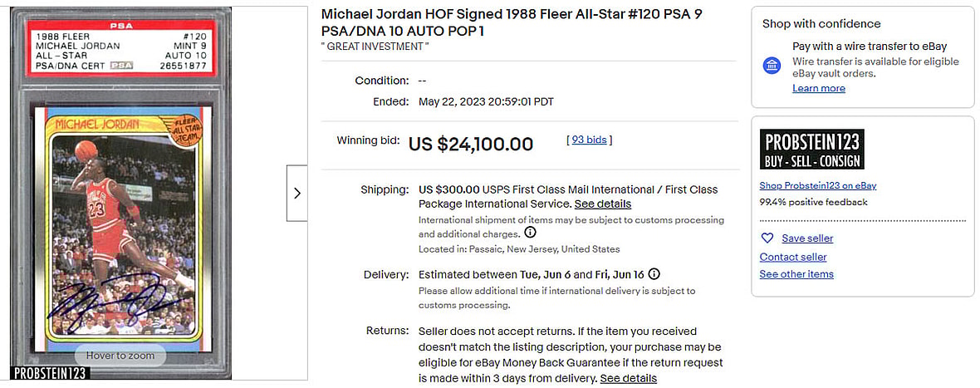Open See details link for shipping
This screenshot has height=388, width=980.
(602, 204)
